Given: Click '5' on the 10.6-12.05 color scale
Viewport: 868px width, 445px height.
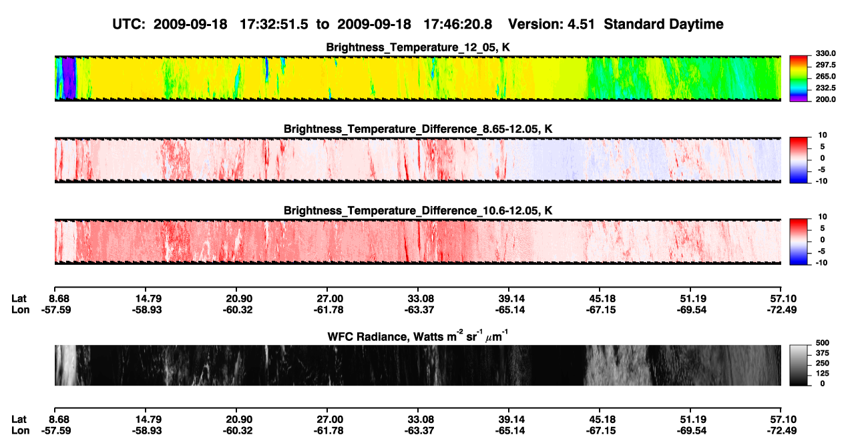Looking at the screenshot, I should [x=823, y=228].
